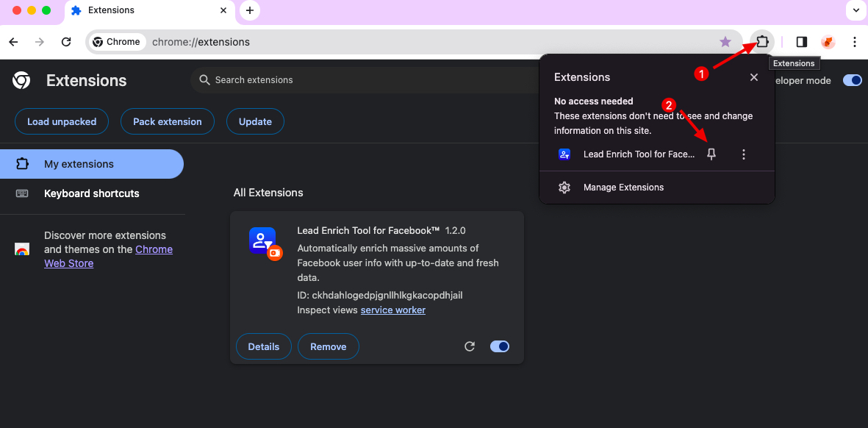Open the tab search chevron at top right

[x=855, y=10]
